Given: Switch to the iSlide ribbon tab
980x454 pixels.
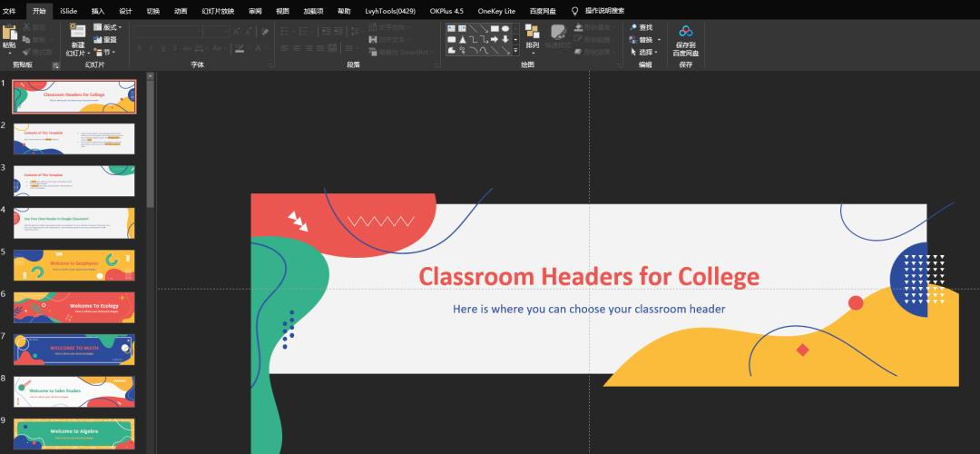Looking at the screenshot, I should pyautogui.click(x=68, y=11).
